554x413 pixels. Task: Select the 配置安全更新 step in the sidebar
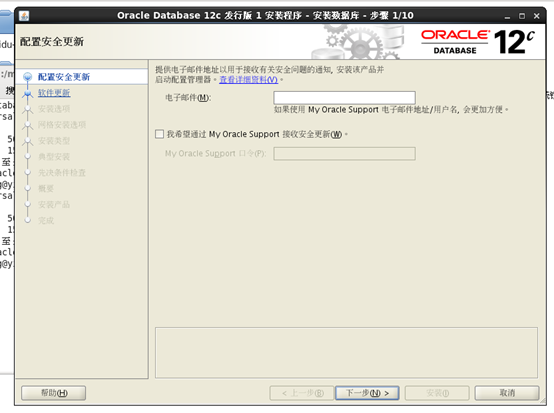pyautogui.click(x=64, y=77)
